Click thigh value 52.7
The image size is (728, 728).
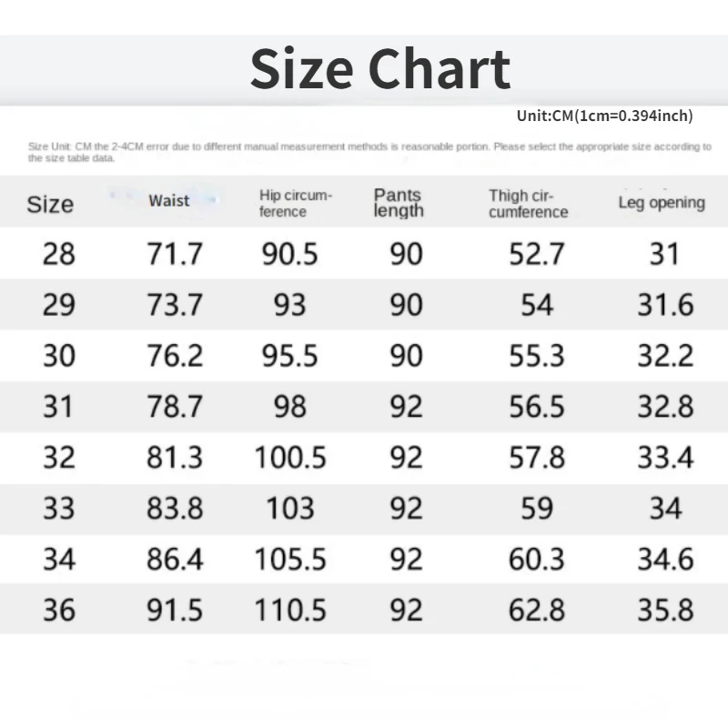(536, 254)
